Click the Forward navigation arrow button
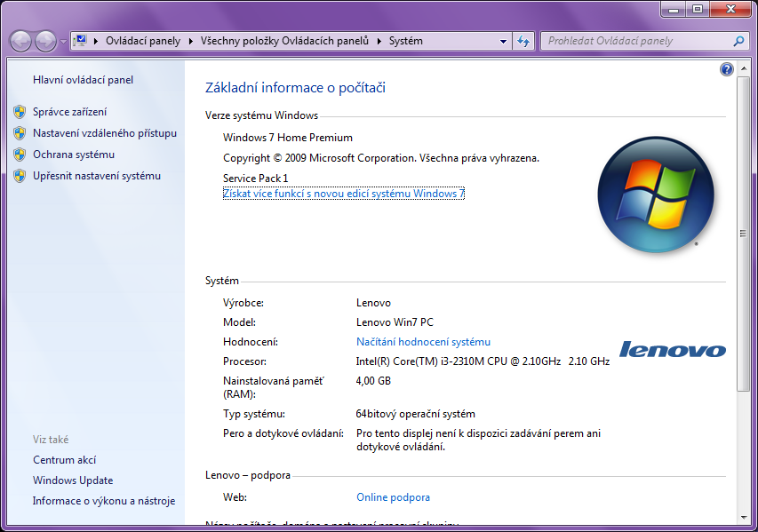758x532 pixels. [x=45, y=41]
